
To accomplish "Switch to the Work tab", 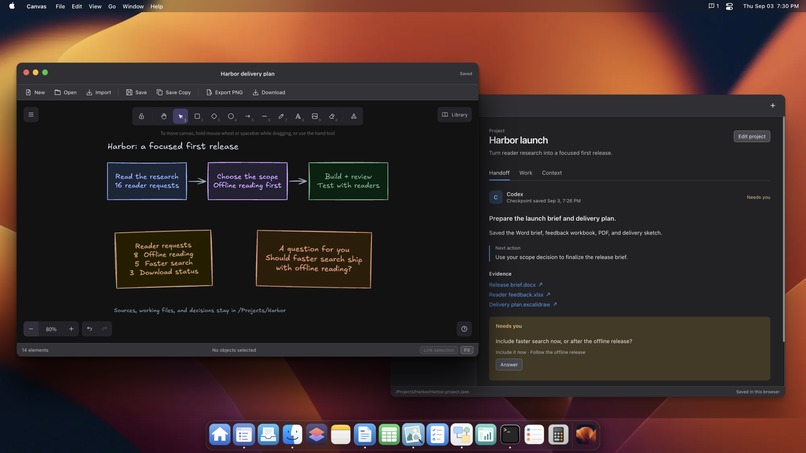I will 525,173.
